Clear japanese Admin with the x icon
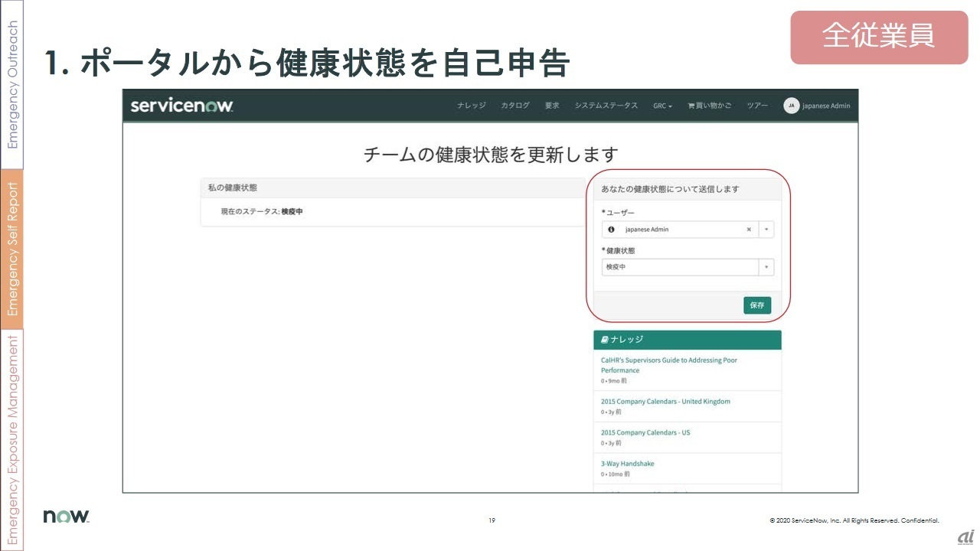Screen dimensions: 980x551 [749, 230]
